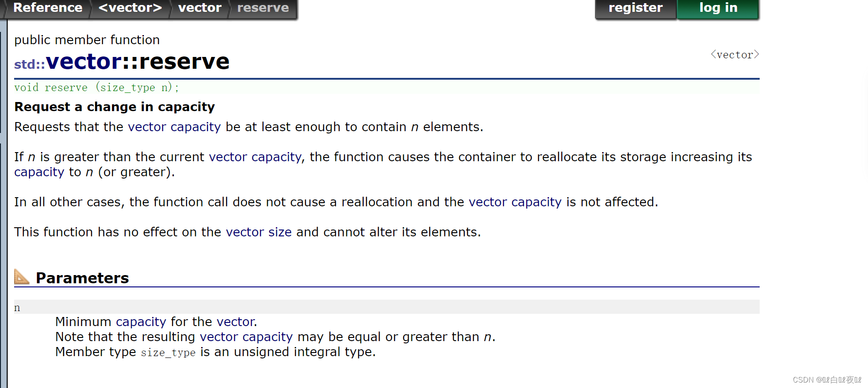The height and width of the screenshot is (388, 868).
Task: Open 'vector capacity' link after 'the current'
Action: pos(255,157)
